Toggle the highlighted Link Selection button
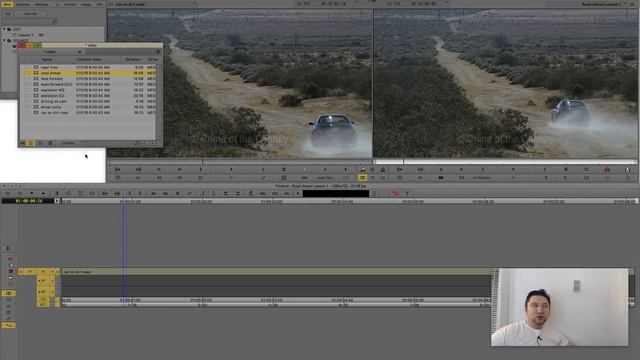The image size is (640, 360). [x=9, y=293]
